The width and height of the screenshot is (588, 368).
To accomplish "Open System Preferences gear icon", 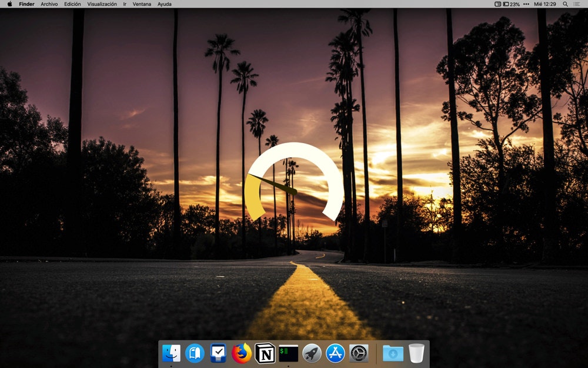I will tap(359, 353).
